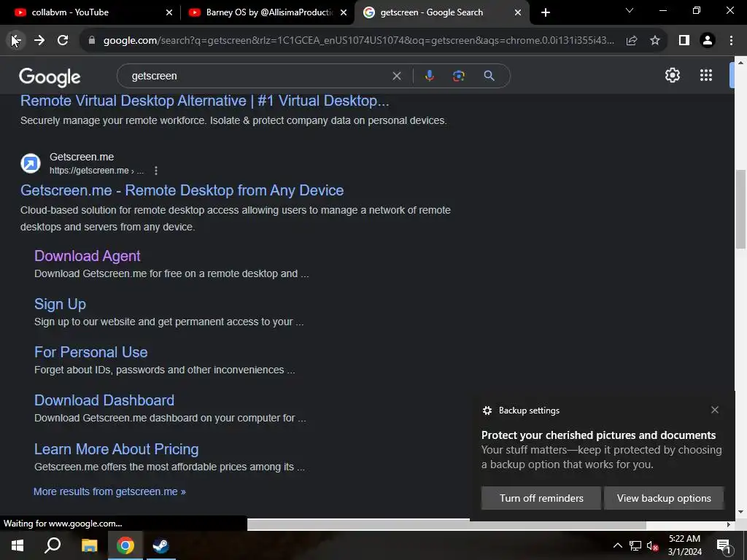This screenshot has height=560, width=747.
Task: Clear the search box with the X icon
Action: 396,76
